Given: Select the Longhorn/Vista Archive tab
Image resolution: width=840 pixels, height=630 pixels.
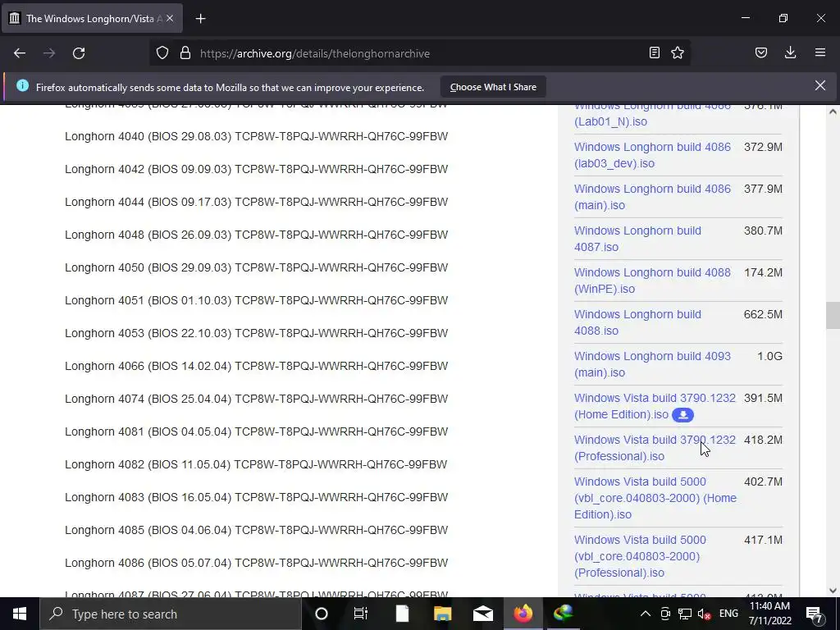Looking at the screenshot, I should click(93, 19).
